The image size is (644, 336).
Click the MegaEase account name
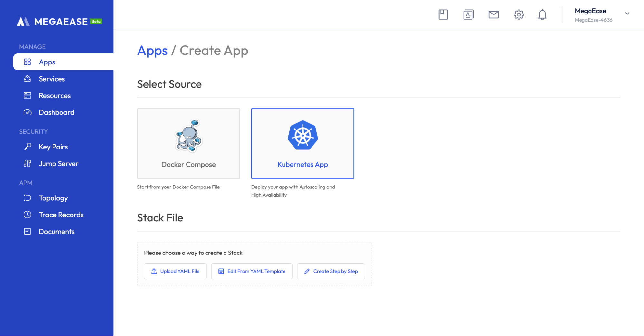pyautogui.click(x=590, y=11)
